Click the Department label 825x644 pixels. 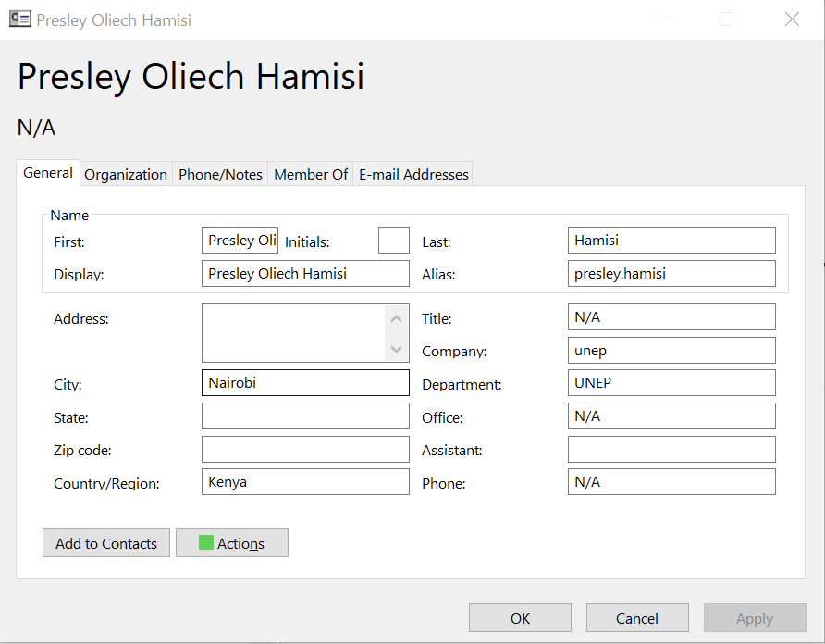(x=462, y=384)
